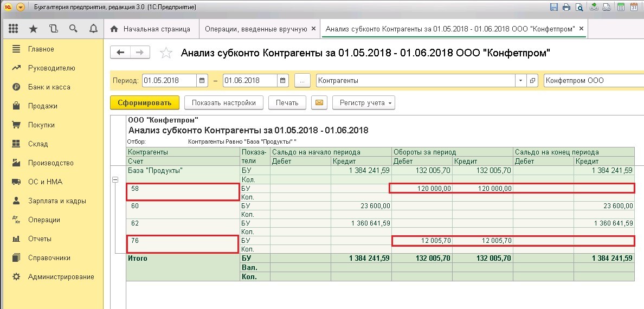This screenshot has height=309, width=644.
Task: Open the History icon in tools panel
Action: tap(53, 29)
